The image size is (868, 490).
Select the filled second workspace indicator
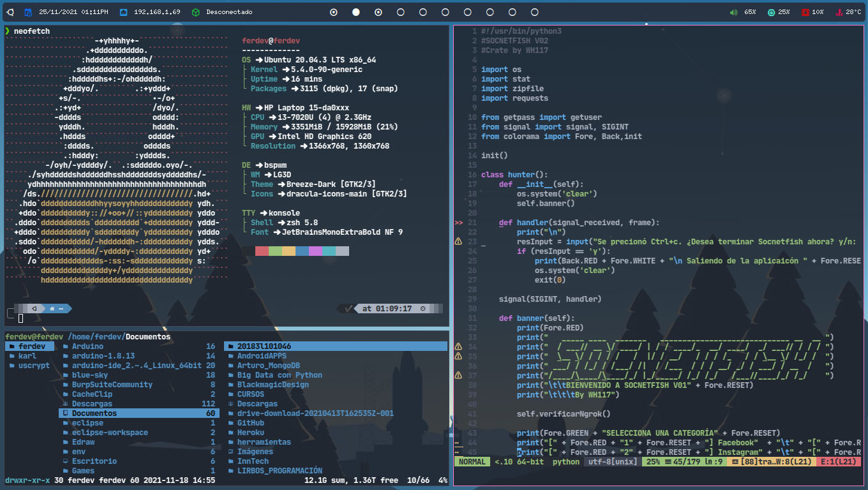(356, 12)
